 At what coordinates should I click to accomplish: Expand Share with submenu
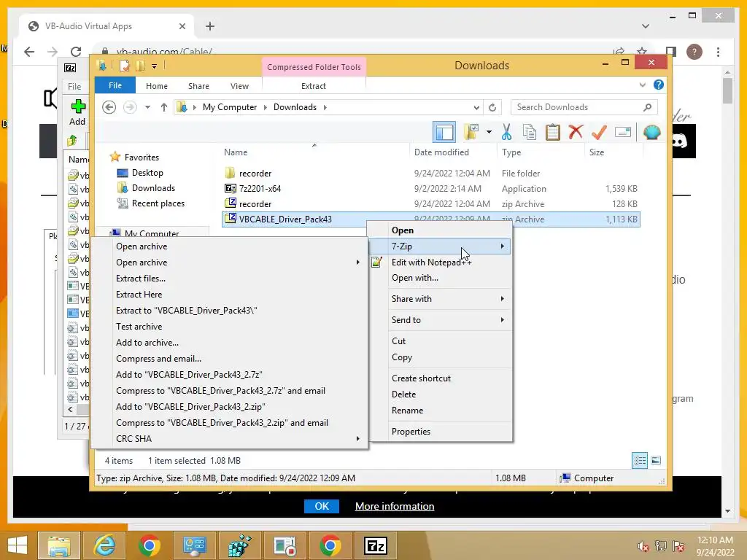pyautogui.click(x=502, y=298)
